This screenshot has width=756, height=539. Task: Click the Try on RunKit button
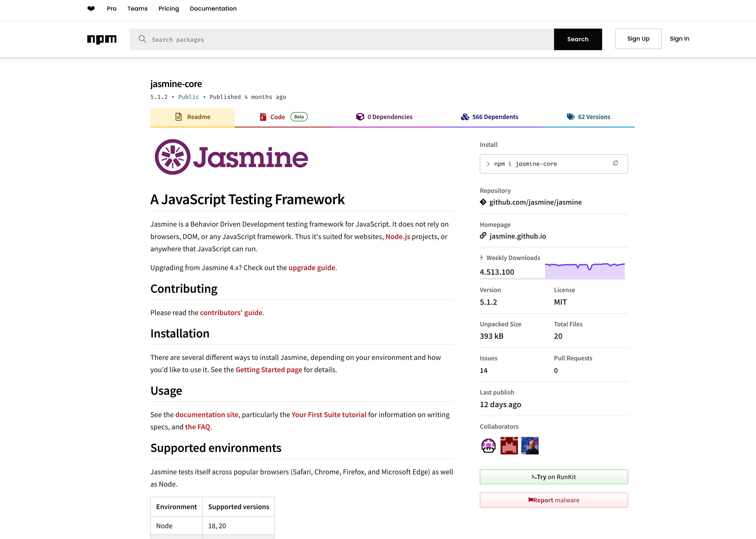click(554, 477)
